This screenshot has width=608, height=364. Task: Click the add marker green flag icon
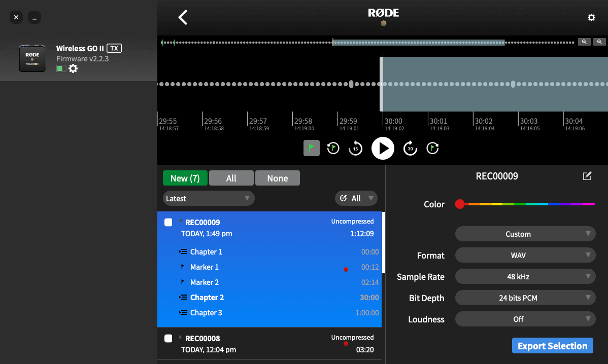click(x=312, y=148)
